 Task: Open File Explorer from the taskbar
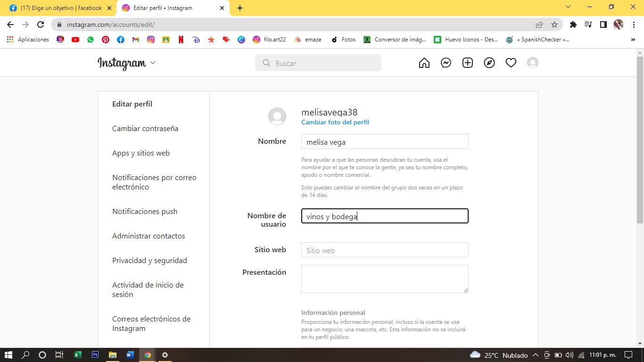pyautogui.click(x=113, y=355)
